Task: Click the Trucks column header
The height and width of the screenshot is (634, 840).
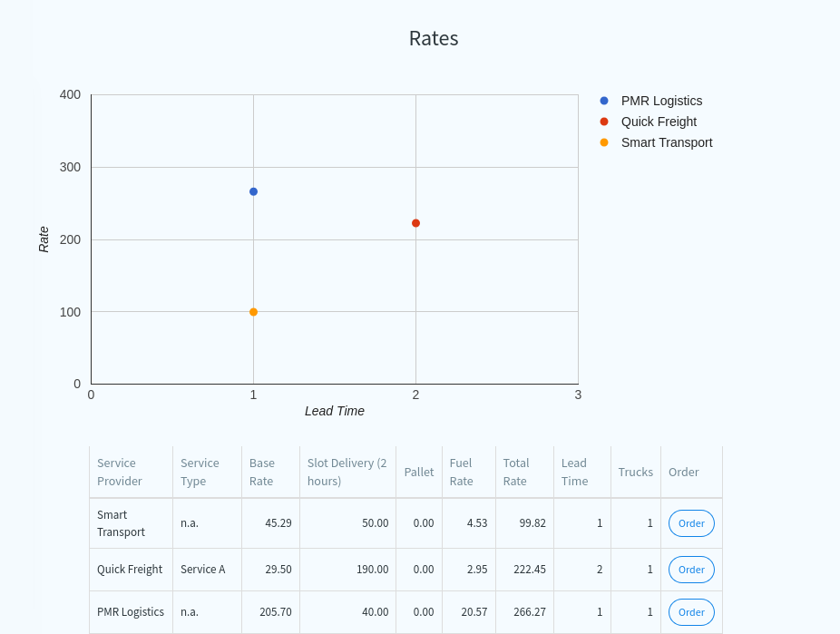Action: pyautogui.click(x=635, y=472)
